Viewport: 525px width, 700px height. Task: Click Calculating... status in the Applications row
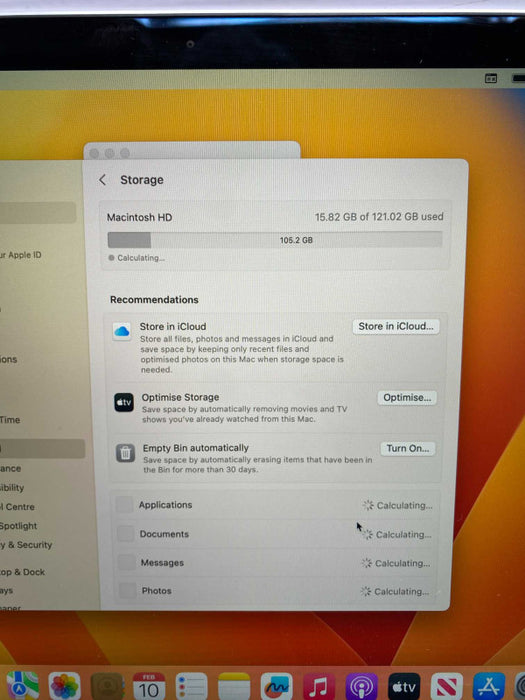click(397, 505)
